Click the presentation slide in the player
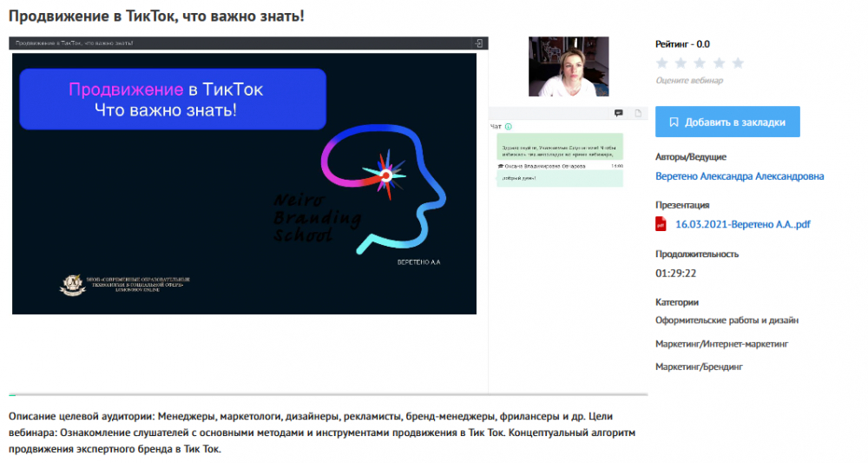This screenshot has height=463, width=868. (x=244, y=182)
